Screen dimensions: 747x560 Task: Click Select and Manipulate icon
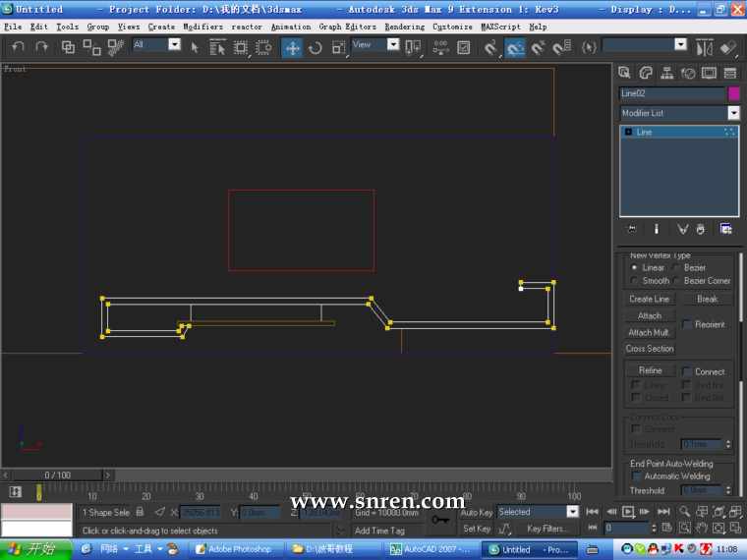(x=441, y=47)
